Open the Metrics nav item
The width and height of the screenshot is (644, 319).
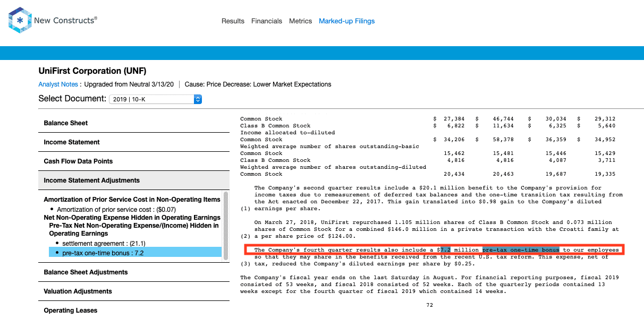(x=301, y=21)
